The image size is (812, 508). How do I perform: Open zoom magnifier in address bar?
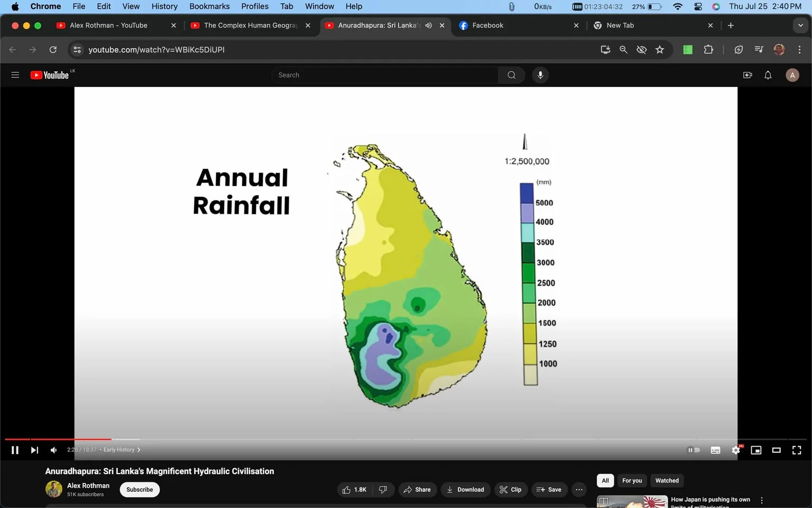click(x=623, y=50)
